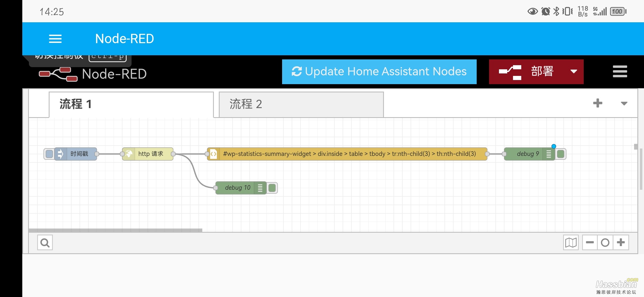This screenshot has height=297, width=644.
Task: Click the Node-RED logo icon
Action: [58, 74]
